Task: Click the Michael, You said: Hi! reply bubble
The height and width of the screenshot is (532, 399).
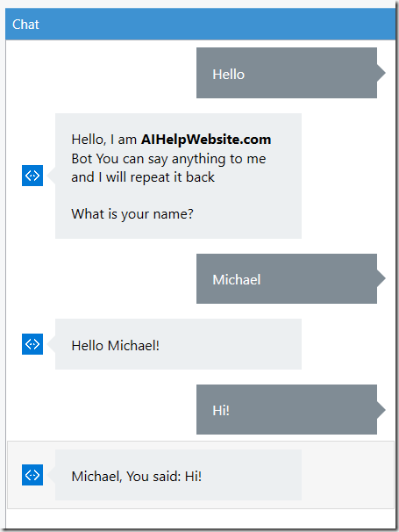Action: (x=178, y=475)
